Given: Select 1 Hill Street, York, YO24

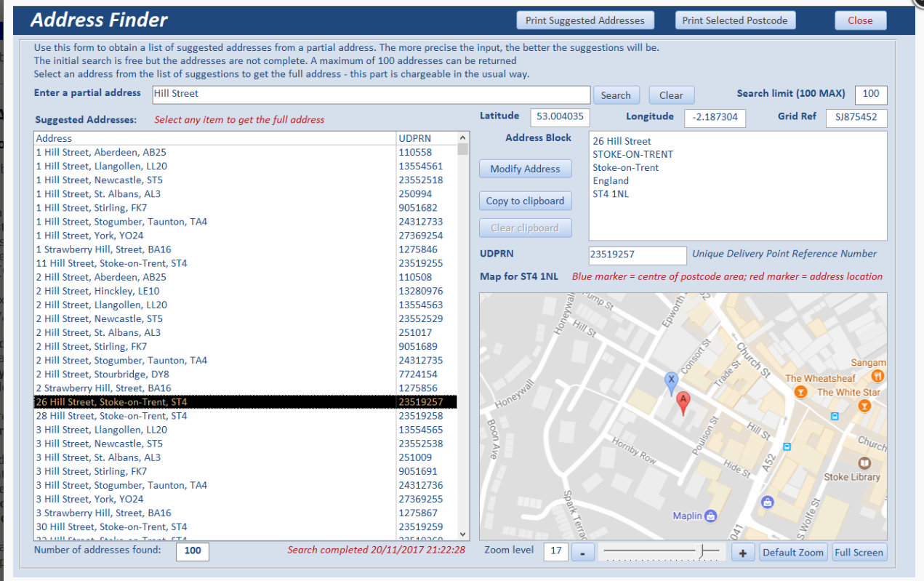Looking at the screenshot, I should tap(245, 236).
